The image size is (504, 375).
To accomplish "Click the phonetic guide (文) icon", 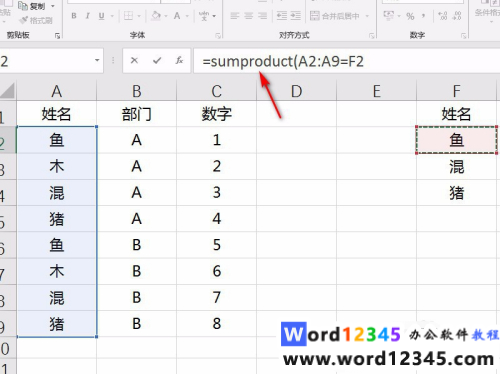I will pyautogui.click(x=204, y=16).
